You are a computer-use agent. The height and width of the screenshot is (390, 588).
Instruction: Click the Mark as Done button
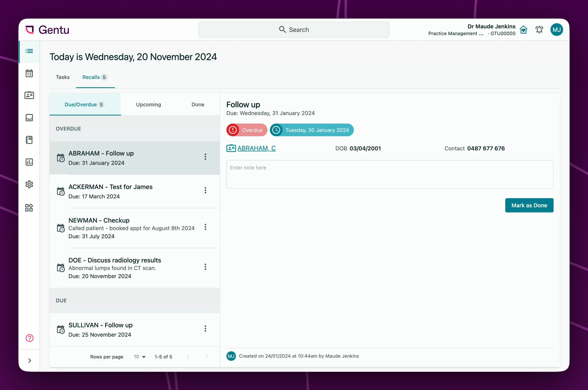point(529,205)
